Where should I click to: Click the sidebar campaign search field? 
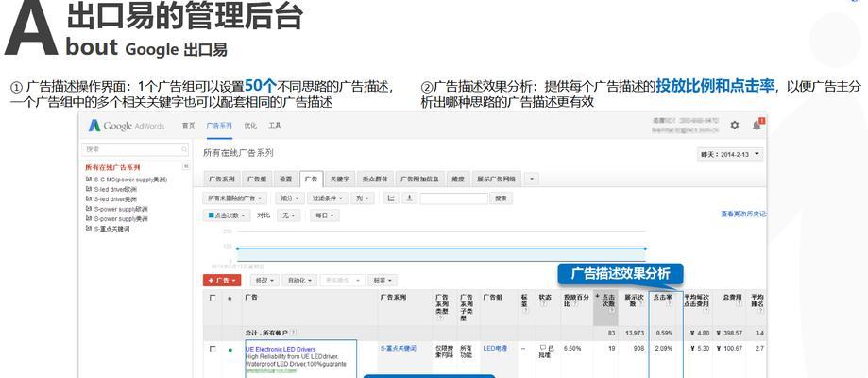point(136,149)
